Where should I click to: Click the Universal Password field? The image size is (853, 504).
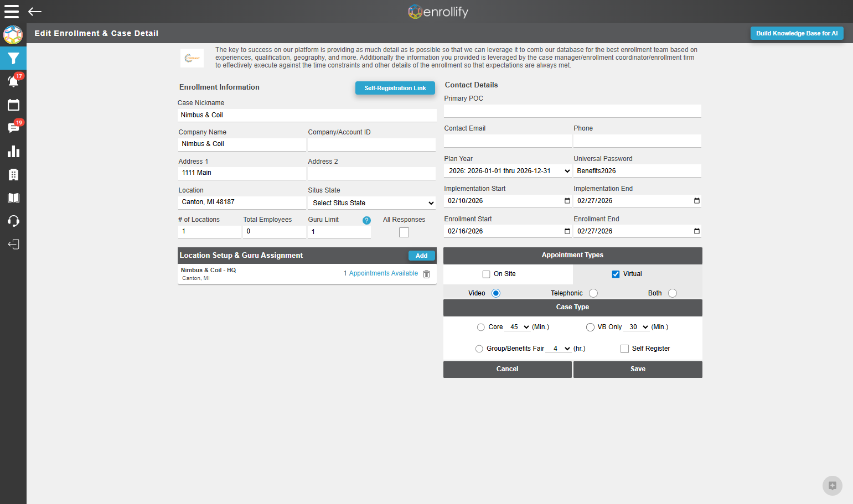point(638,171)
